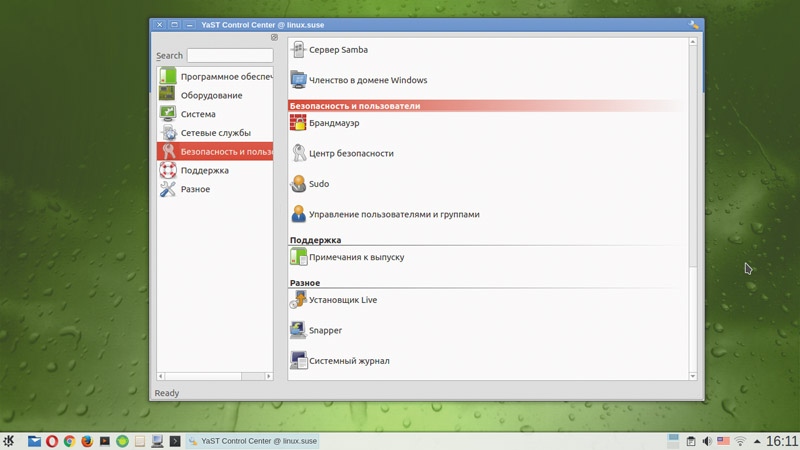Expand hidden system tray icons arrow
Image resolution: width=800 pixels, height=450 pixels.
coord(757,441)
